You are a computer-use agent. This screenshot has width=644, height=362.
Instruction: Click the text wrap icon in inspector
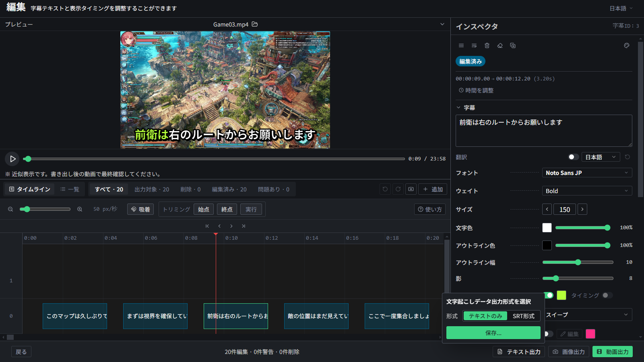(474, 45)
